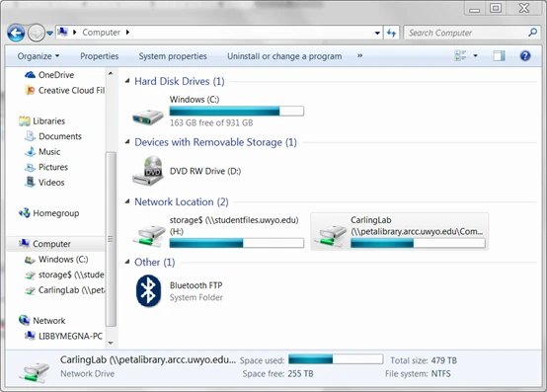Screen dimensions: 547x392
Task: Open address bar previous locations dropdown
Action: coord(377,33)
